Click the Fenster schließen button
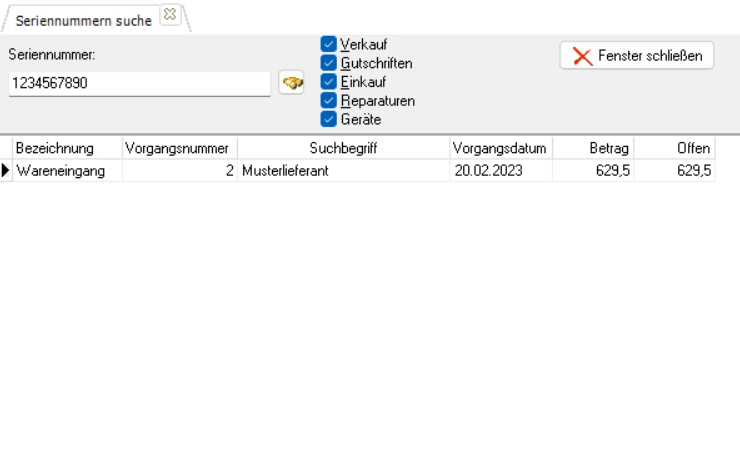 point(637,56)
